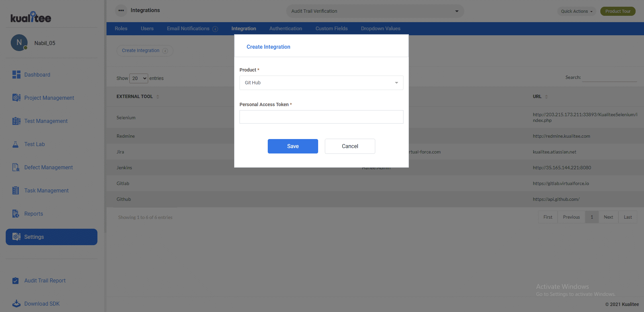644x312 pixels.
Task: Jump to the Last page
Action: tap(628, 217)
